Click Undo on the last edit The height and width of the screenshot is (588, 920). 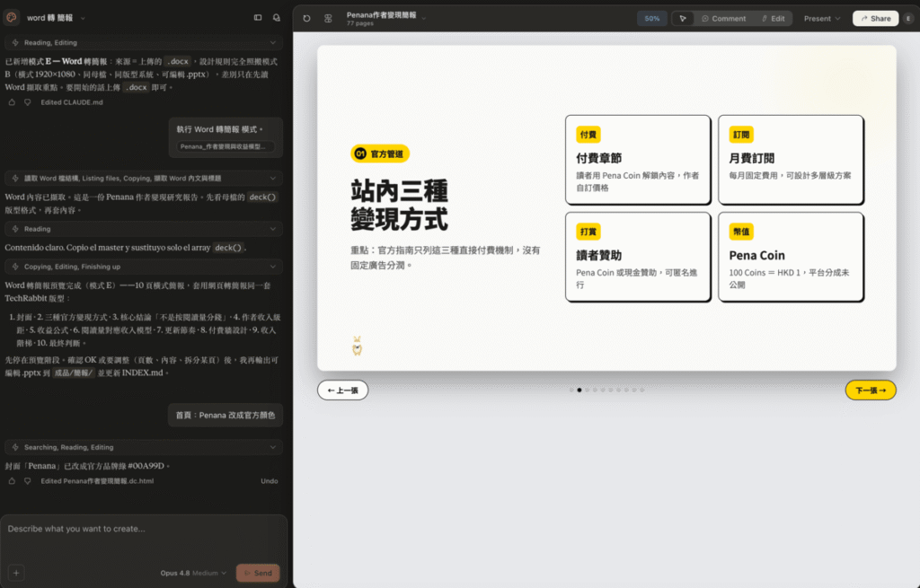[270, 480]
